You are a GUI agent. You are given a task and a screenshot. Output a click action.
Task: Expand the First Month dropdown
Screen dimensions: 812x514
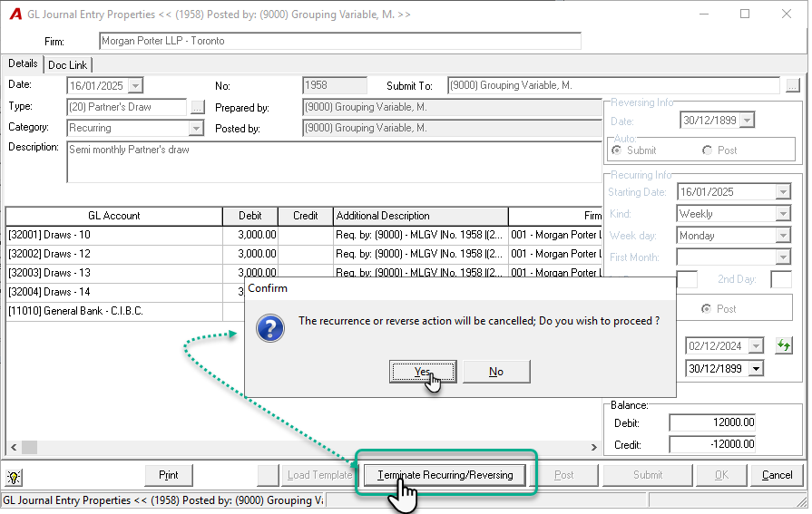click(783, 257)
